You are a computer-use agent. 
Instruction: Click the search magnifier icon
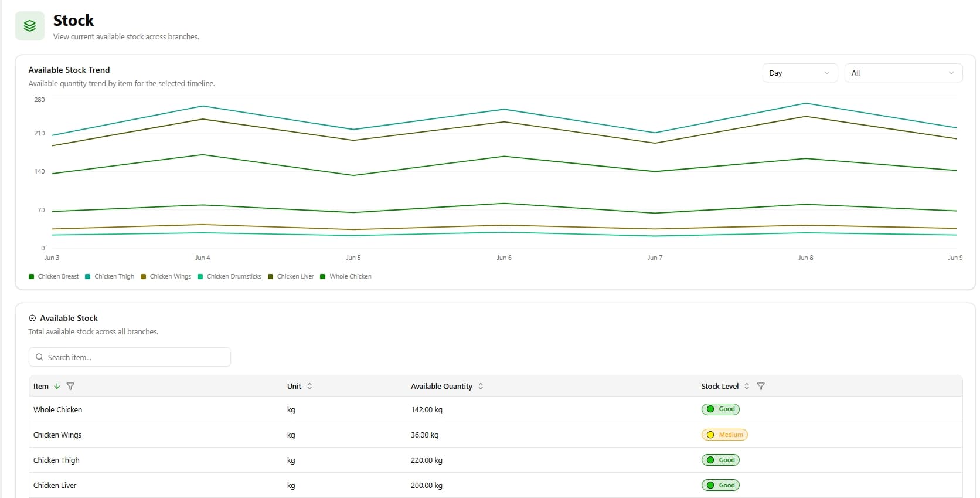tap(39, 357)
